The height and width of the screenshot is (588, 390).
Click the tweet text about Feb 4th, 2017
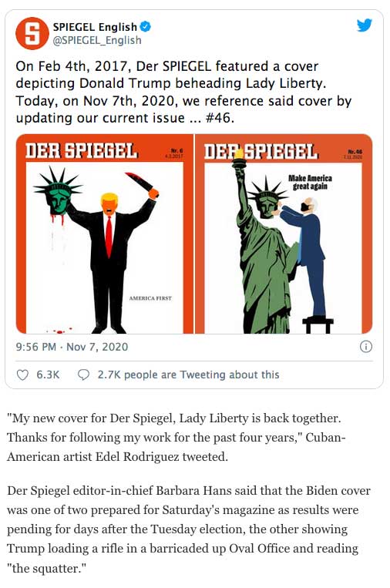coord(183,92)
